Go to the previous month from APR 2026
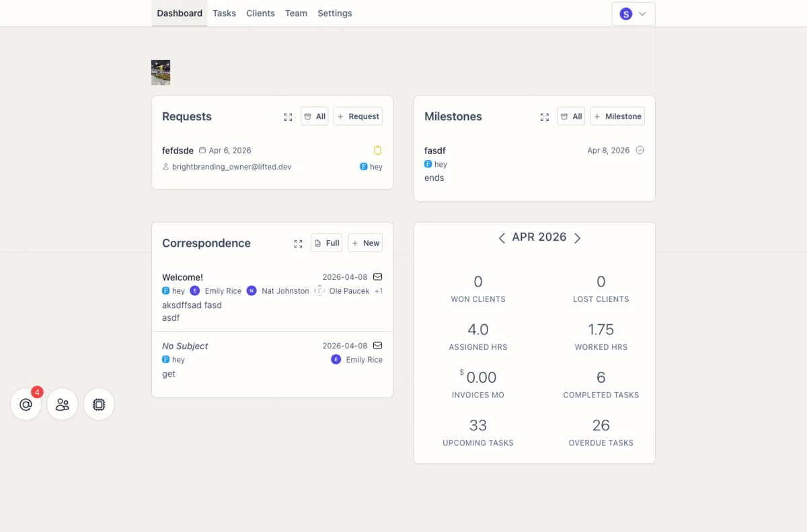807x532 pixels. pos(502,237)
